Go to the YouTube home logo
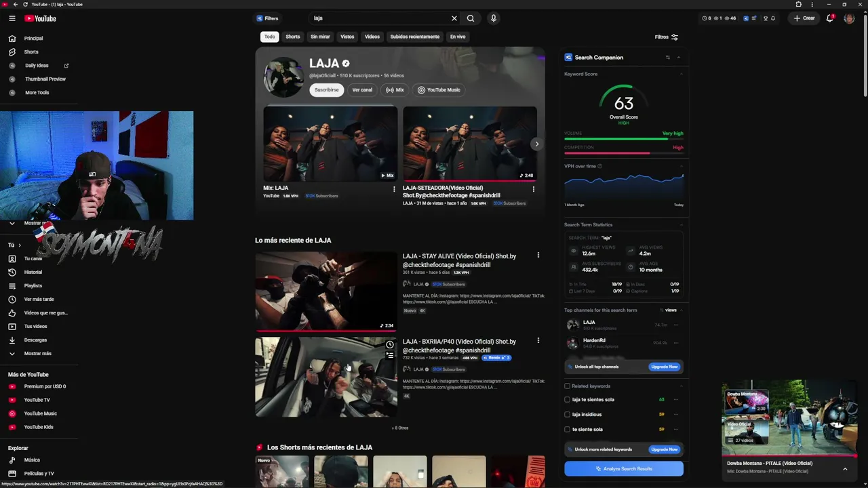868x488 pixels. pos(40,18)
